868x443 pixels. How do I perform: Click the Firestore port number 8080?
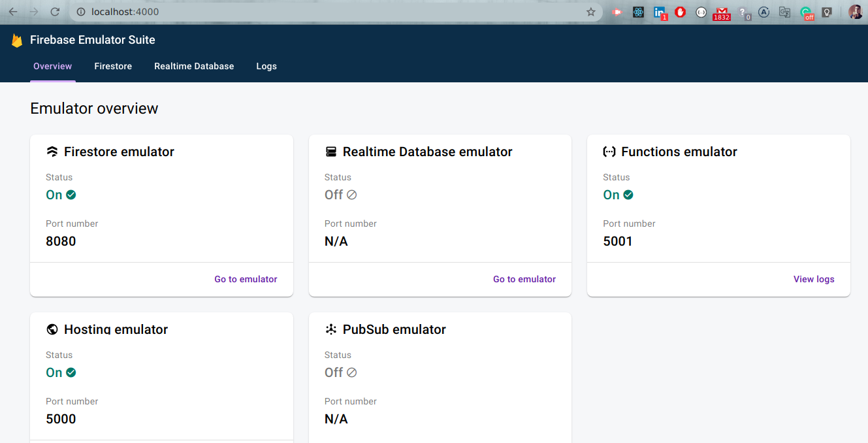[x=61, y=241]
